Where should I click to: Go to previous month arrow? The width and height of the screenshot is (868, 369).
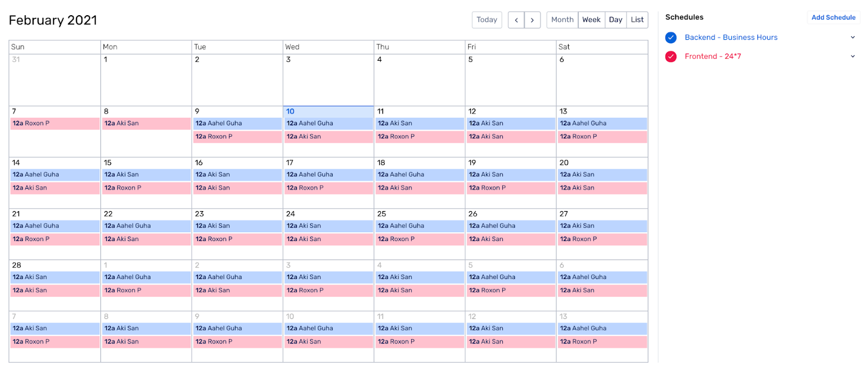tap(516, 20)
